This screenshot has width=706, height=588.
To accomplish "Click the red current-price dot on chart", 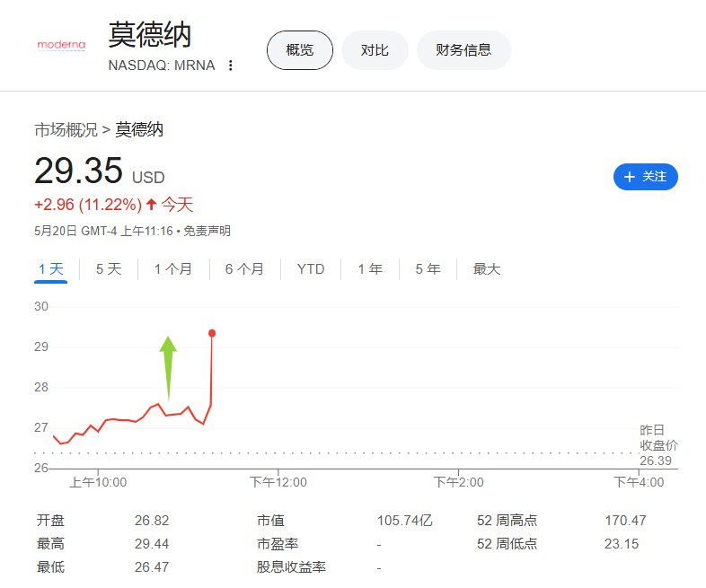I will 212,333.
